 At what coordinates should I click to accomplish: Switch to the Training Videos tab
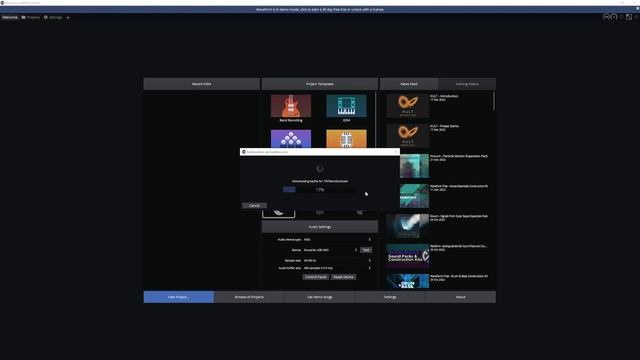[467, 84]
